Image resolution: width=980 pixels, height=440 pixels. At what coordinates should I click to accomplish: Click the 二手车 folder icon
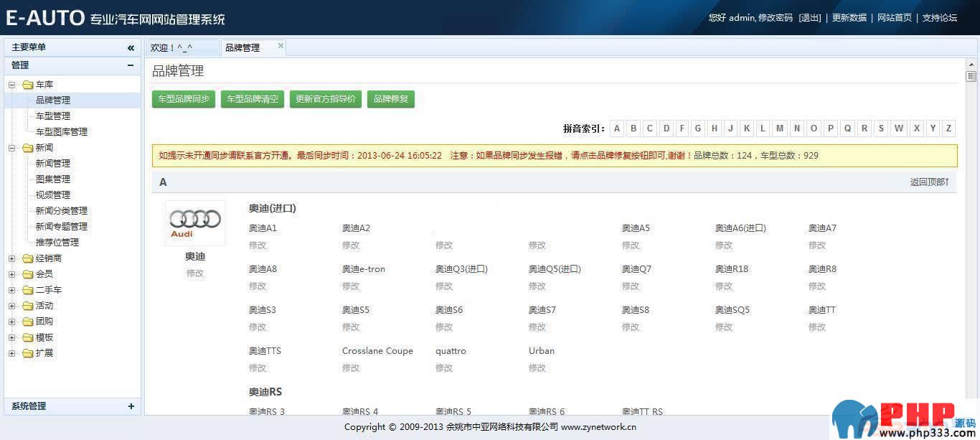coord(28,290)
